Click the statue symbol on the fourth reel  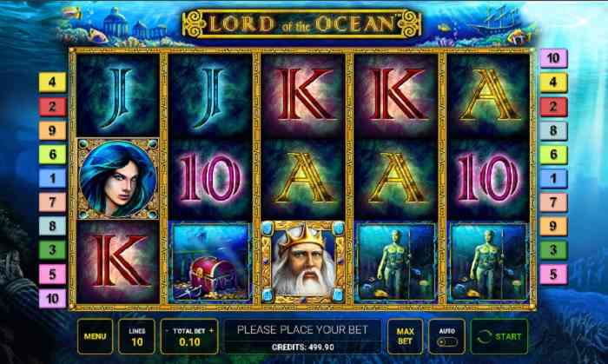(396, 262)
